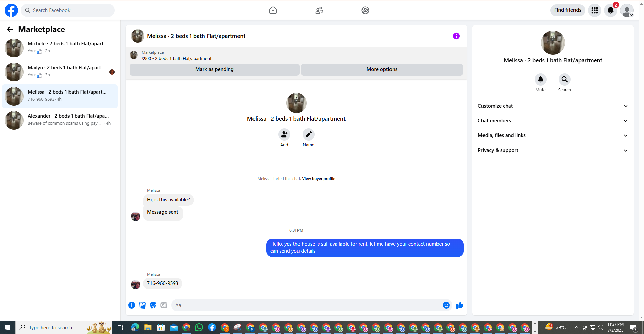This screenshot has height=334, width=644.
Task: Mute this conversation bell icon
Action: click(541, 79)
